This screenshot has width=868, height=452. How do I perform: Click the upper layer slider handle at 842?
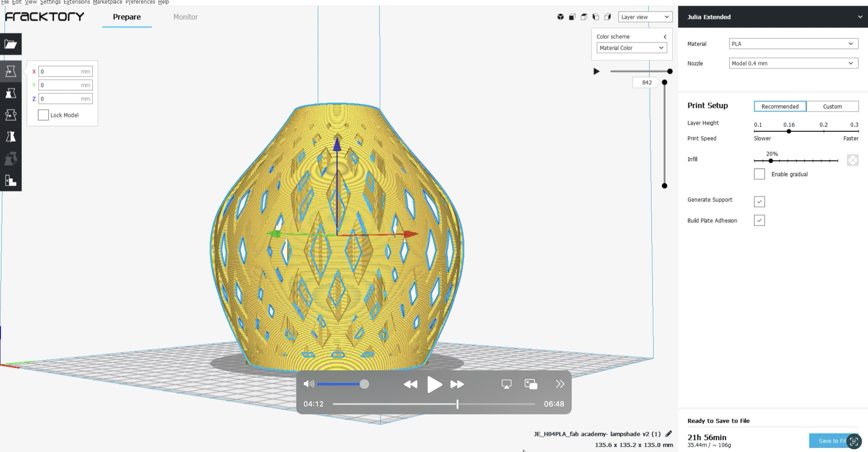pyautogui.click(x=665, y=82)
